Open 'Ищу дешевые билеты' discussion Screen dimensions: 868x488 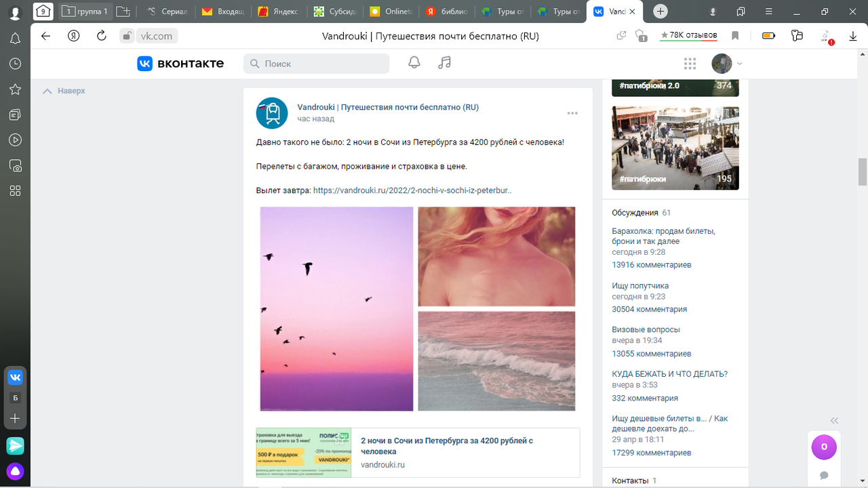(x=670, y=424)
